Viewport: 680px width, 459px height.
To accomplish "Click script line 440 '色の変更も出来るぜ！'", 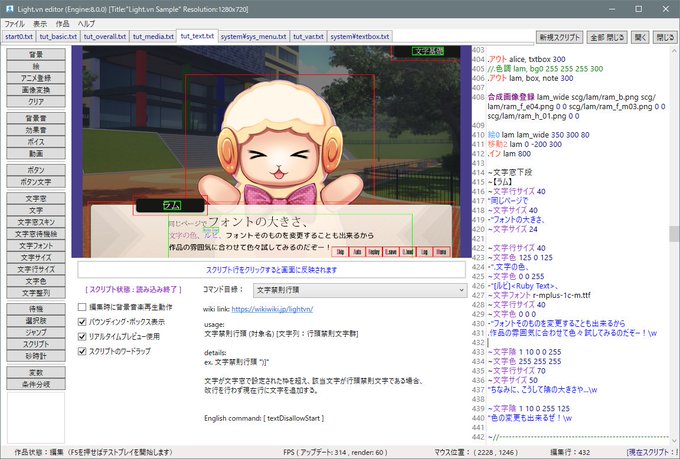I will coord(530,418).
